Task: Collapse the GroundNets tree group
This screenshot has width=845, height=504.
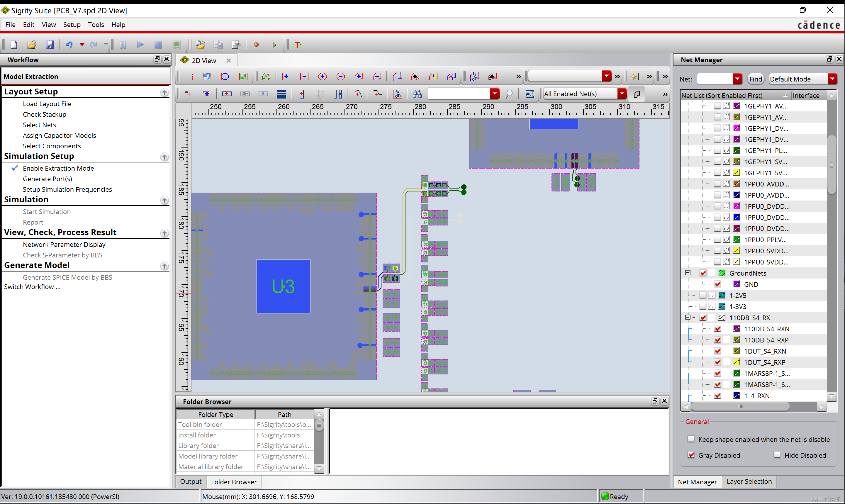Action: click(688, 273)
